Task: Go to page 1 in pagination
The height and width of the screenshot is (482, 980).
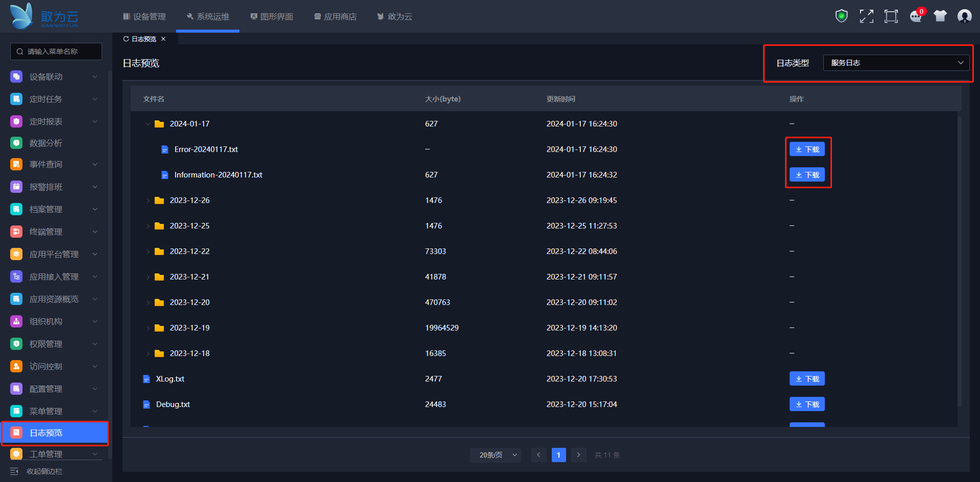Action: pos(558,455)
